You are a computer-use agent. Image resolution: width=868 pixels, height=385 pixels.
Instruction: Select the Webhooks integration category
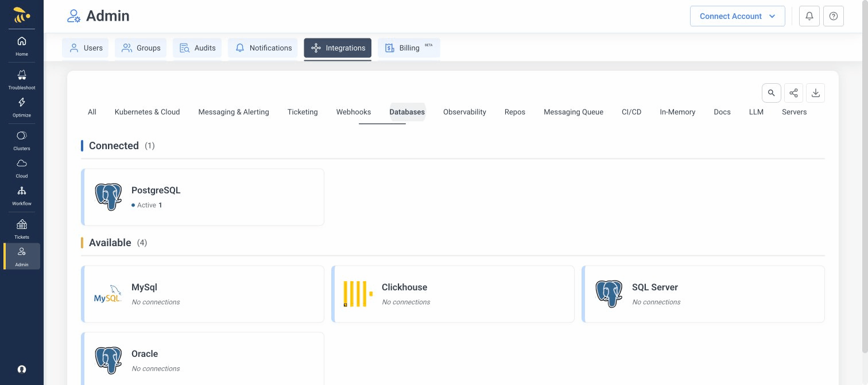click(x=354, y=112)
